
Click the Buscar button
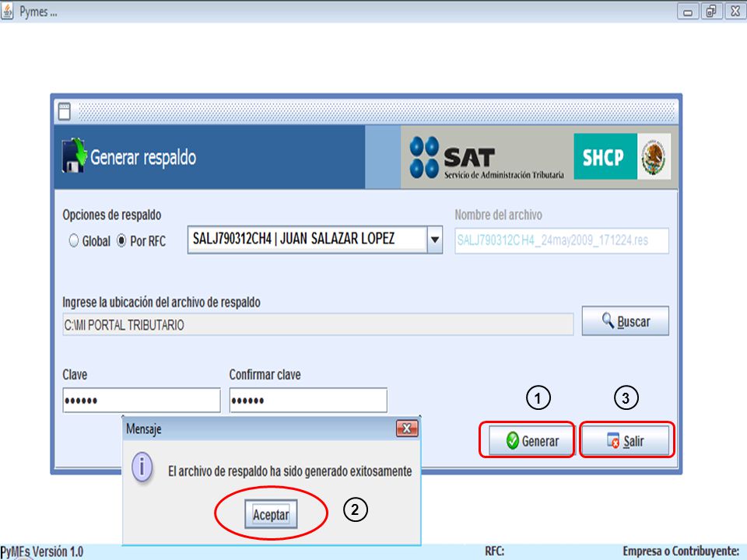(x=625, y=321)
